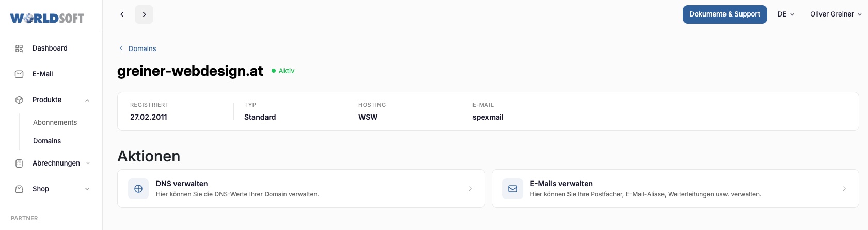Click the Abrechnungen invoice icon
The image size is (868, 230).
[x=19, y=163]
